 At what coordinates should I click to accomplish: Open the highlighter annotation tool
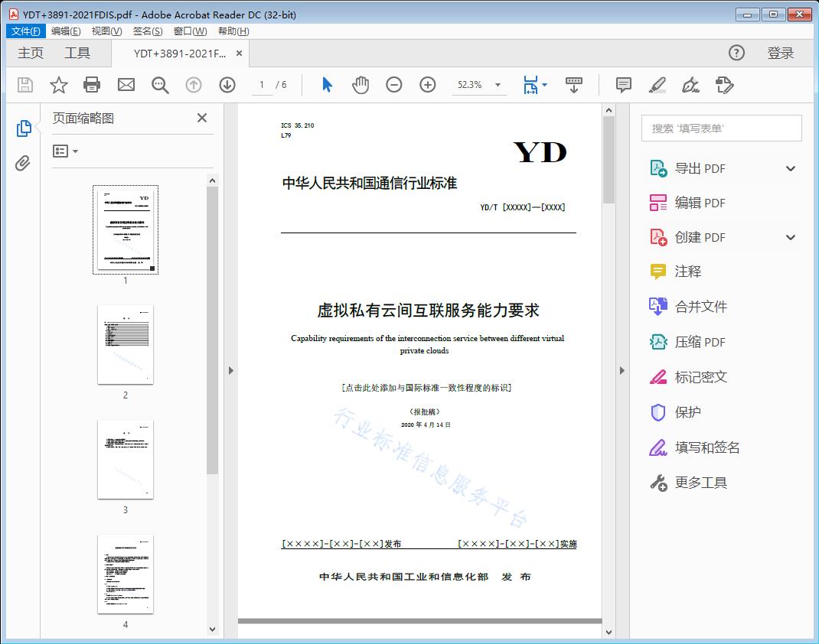[x=657, y=85]
